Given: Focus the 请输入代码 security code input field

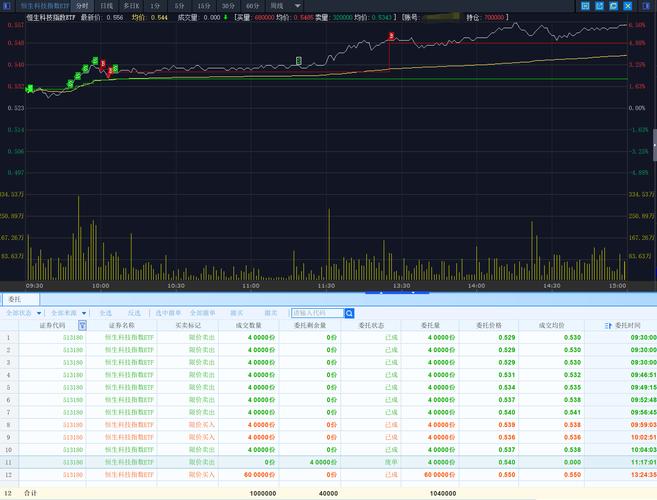Looking at the screenshot, I should (318, 313).
